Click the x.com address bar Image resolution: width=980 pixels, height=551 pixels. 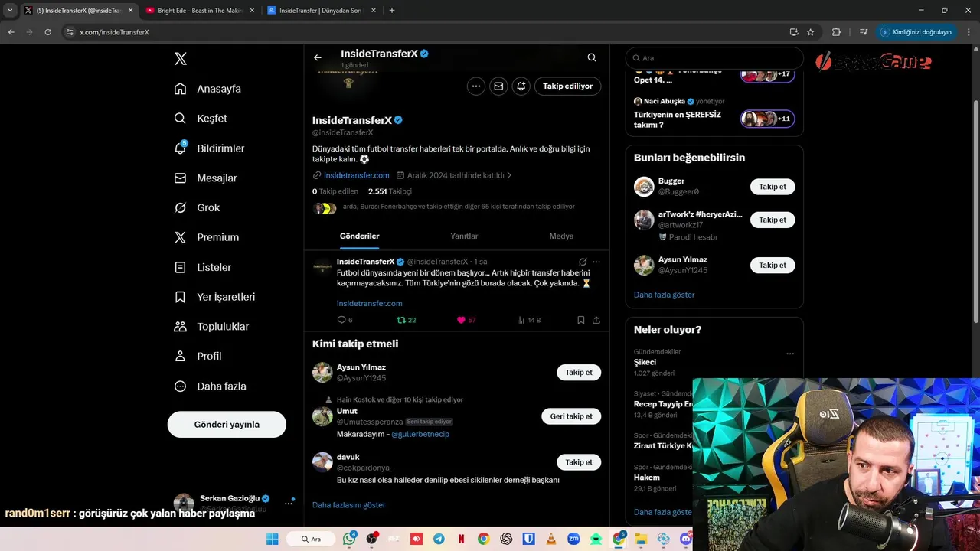click(x=429, y=32)
